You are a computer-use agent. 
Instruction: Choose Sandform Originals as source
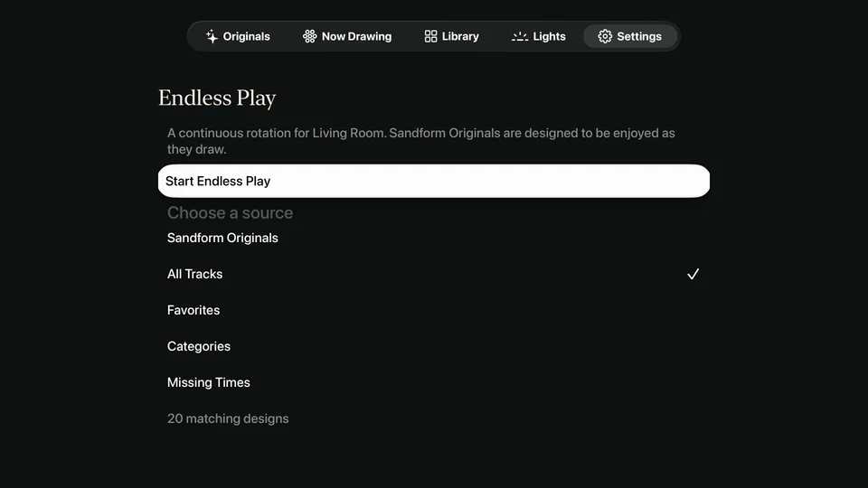pyautogui.click(x=434, y=238)
